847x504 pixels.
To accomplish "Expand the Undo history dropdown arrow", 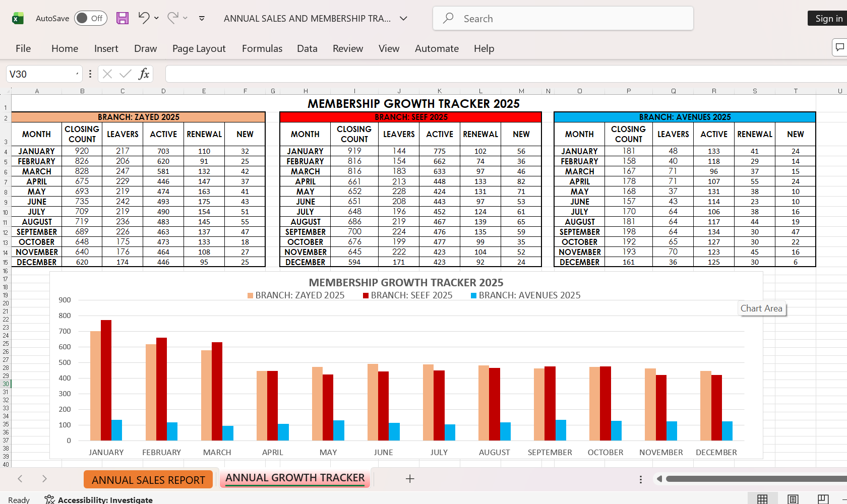I will [156, 18].
